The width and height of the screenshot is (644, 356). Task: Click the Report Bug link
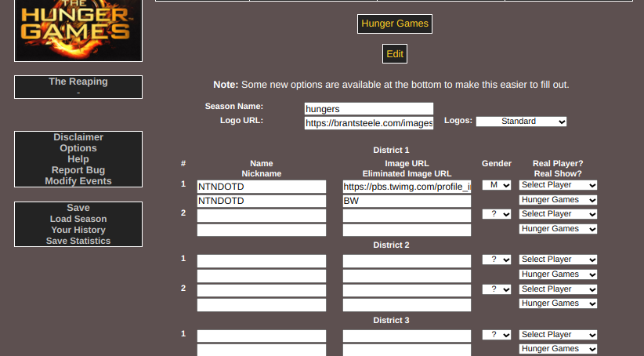click(78, 170)
